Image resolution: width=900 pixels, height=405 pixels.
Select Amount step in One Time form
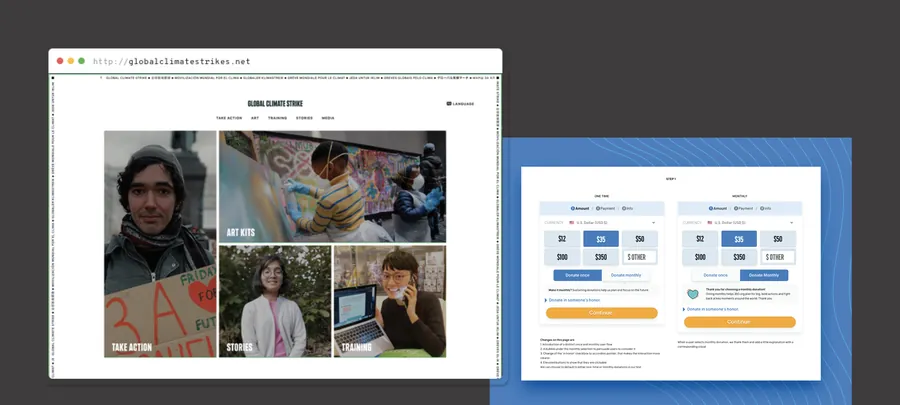click(579, 208)
